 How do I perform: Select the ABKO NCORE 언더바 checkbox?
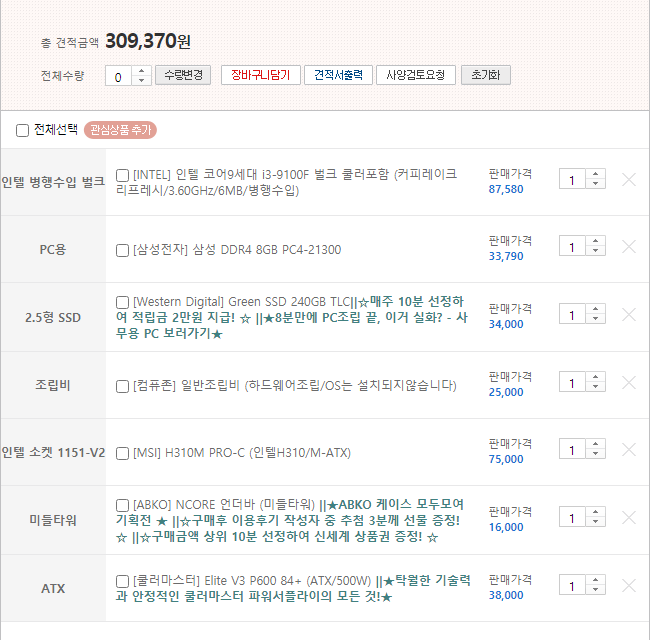pyautogui.click(x=122, y=505)
